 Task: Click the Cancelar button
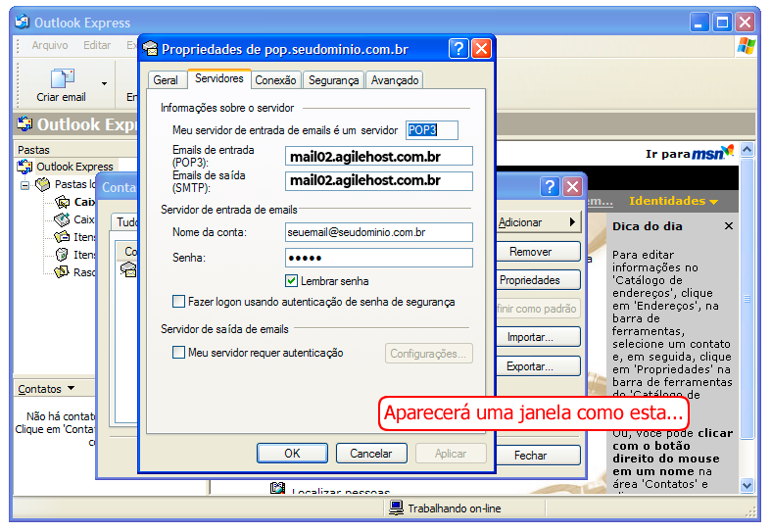(x=370, y=454)
